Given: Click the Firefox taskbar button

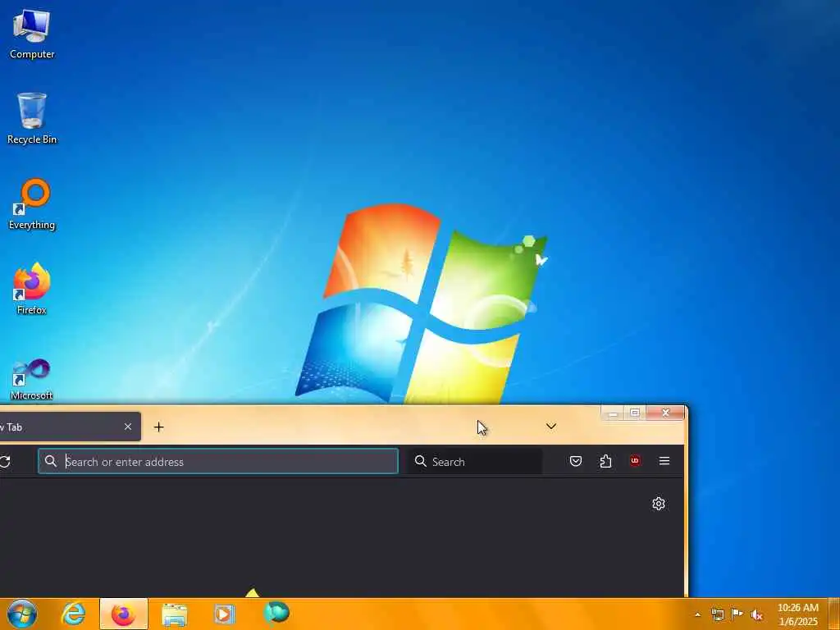Looking at the screenshot, I should point(124,614).
